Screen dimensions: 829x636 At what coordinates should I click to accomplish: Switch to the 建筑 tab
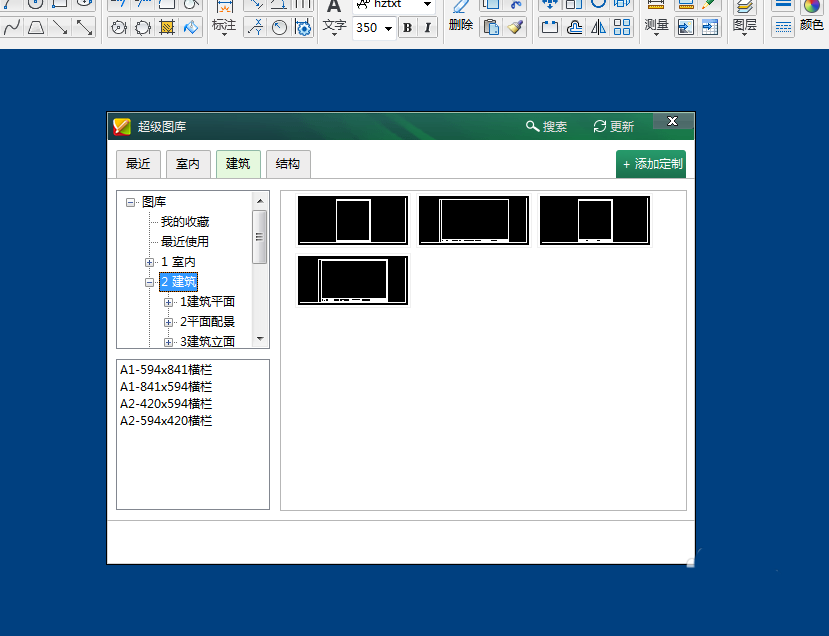(x=238, y=164)
